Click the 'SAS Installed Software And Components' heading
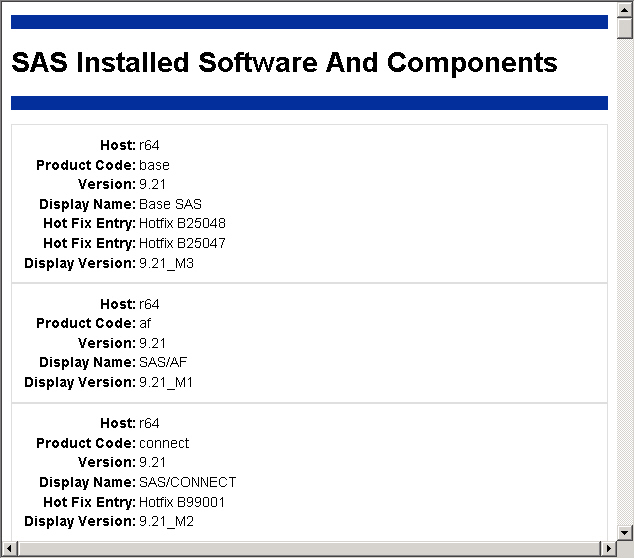 pyautogui.click(x=284, y=62)
